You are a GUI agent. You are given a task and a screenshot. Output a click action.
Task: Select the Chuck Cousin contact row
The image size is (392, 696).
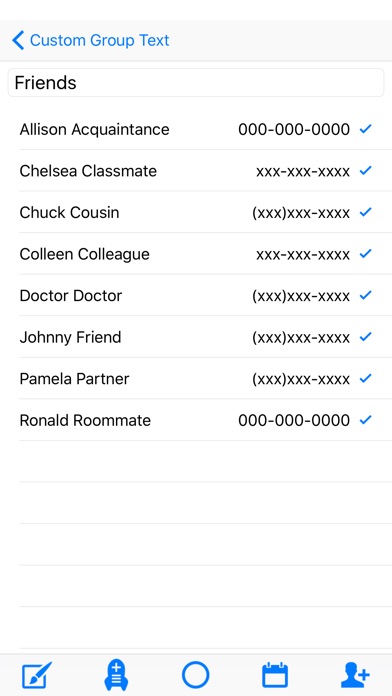(196, 212)
